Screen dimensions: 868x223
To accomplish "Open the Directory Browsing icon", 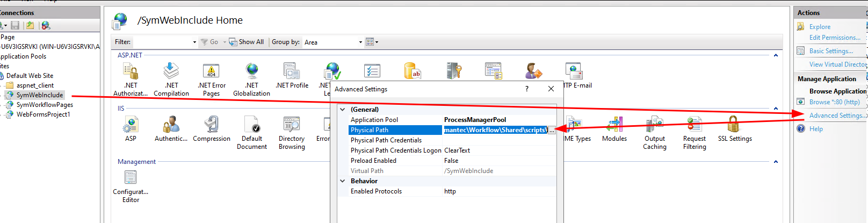I will click(292, 125).
